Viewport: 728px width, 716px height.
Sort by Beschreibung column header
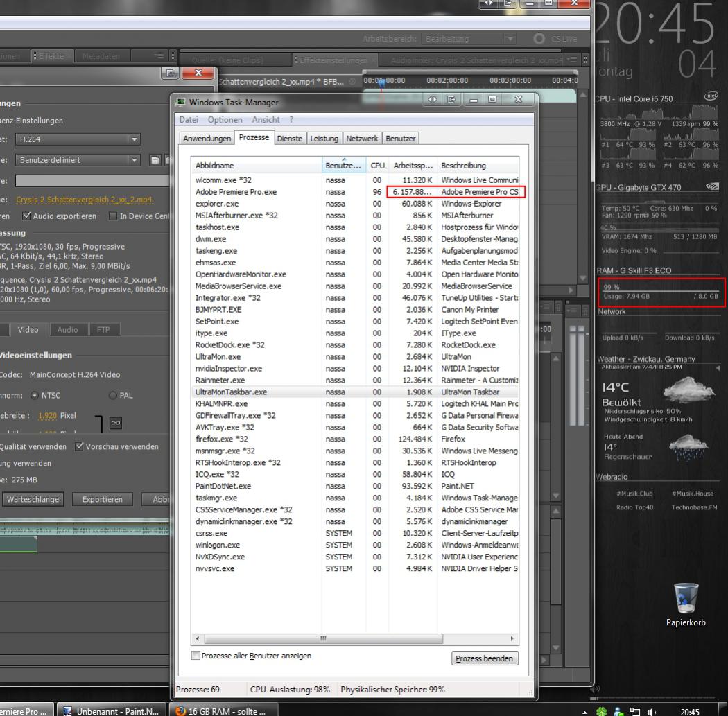(478, 166)
